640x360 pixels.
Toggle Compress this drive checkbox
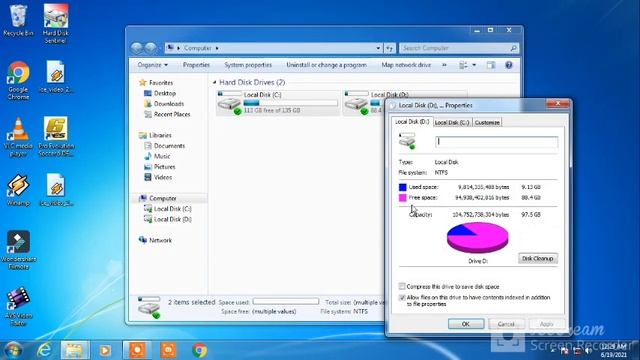(x=402, y=286)
